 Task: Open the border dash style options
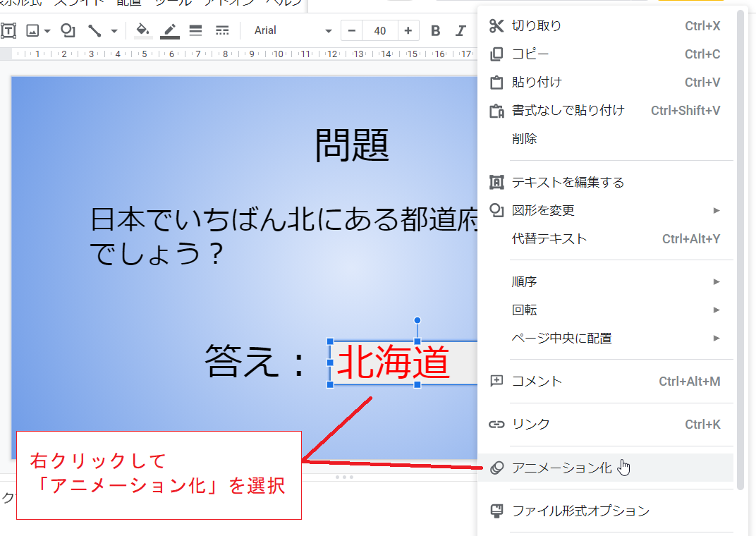click(x=221, y=31)
